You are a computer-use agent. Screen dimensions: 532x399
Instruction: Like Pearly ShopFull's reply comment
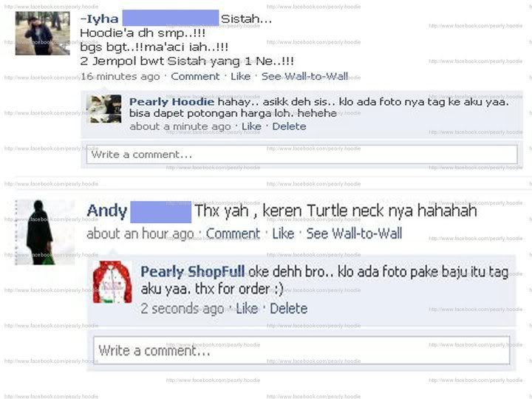pyautogui.click(x=247, y=308)
